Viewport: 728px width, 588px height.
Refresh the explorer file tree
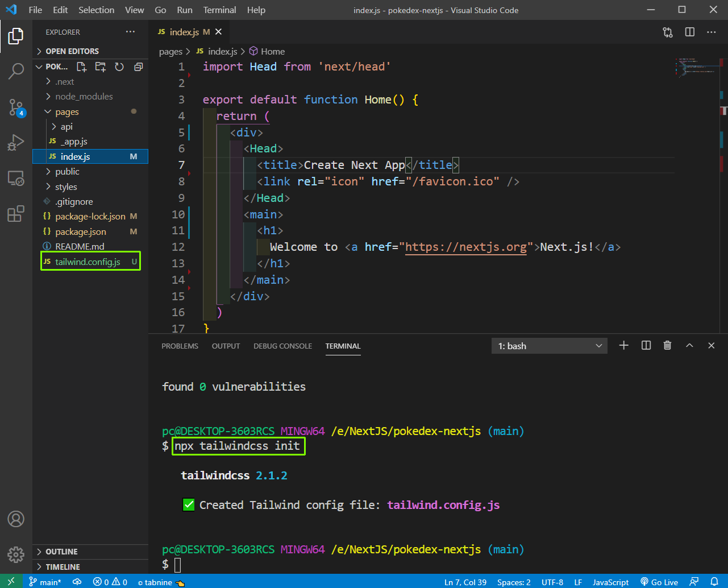(119, 67)
